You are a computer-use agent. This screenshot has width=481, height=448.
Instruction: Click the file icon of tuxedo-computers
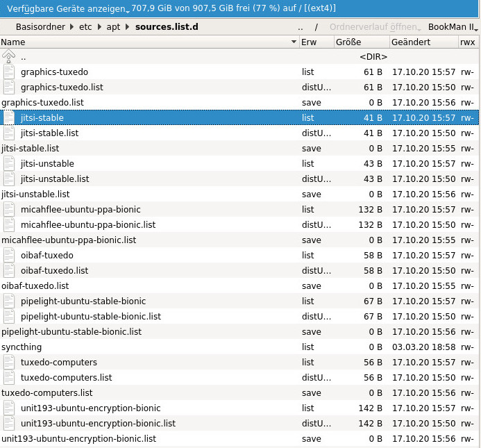pos(9,362)
